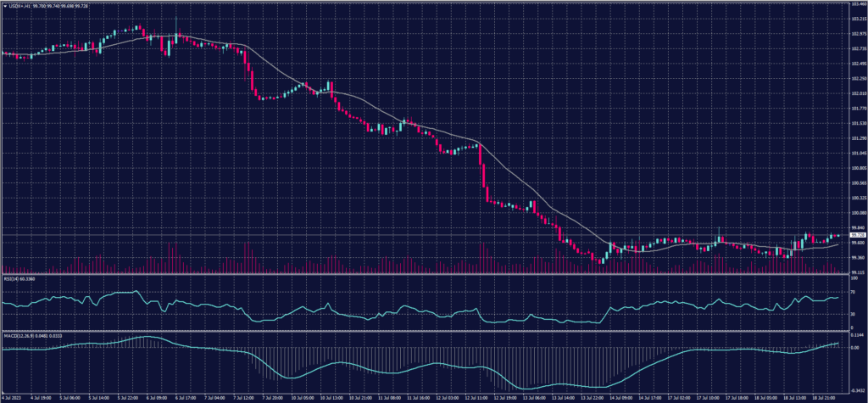868x403 pixels.
Task: Click the RSI(14) indicator label
Action: [14, 277]
